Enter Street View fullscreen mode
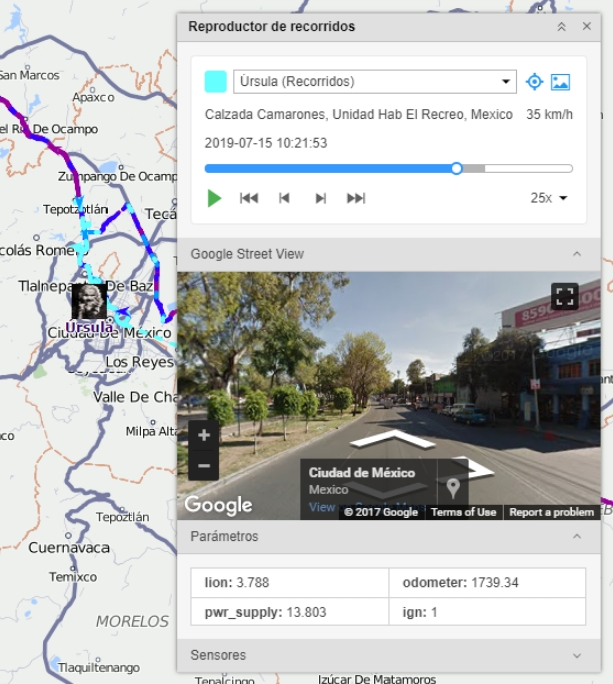The image size is (613, 684). pos(565,296)
